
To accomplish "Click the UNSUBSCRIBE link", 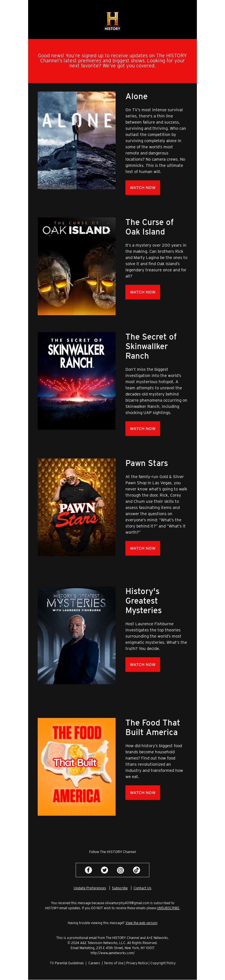I will [x=168, y=908].
